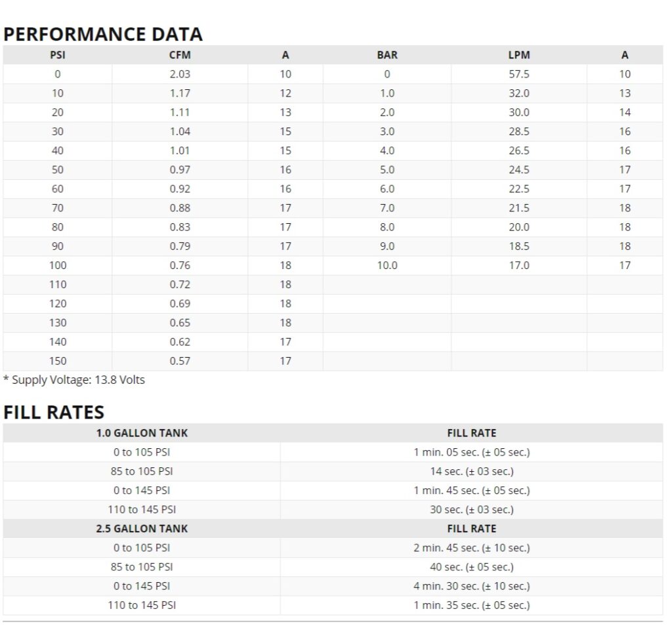
Task: Select the CFM column header
Action: (180, 55)
